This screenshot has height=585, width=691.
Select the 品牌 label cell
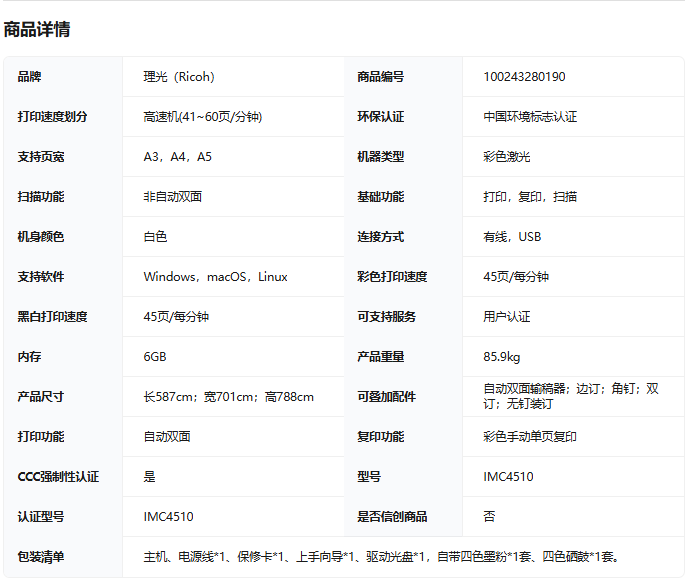coord(29,77)
